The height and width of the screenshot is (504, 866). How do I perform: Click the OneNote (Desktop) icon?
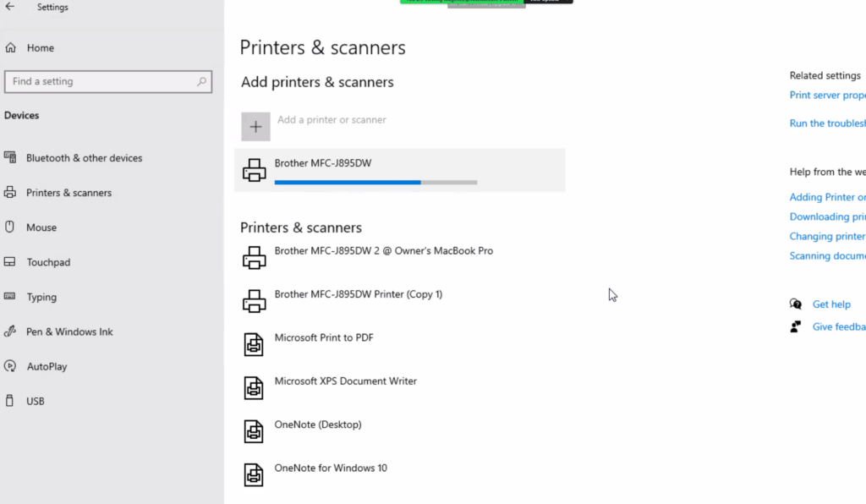pyautogui.click(x=254, y=431)
